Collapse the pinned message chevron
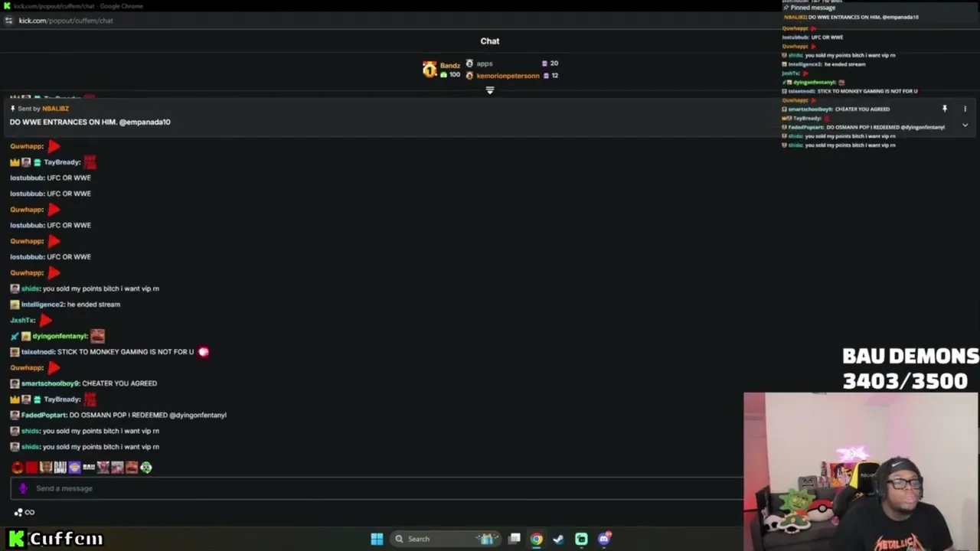This screenshot has width=980, height=551. (965, 125)
